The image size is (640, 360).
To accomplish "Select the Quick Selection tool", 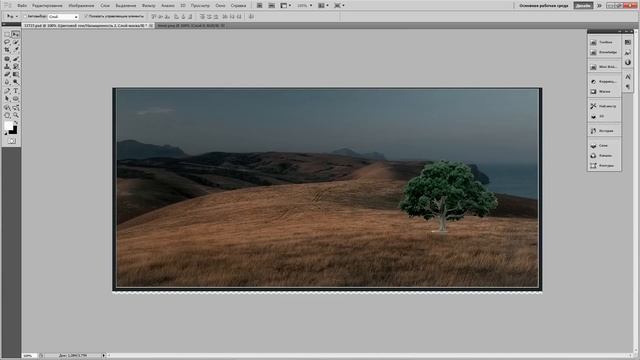I will pyautogui.click(x=16, y=42).
